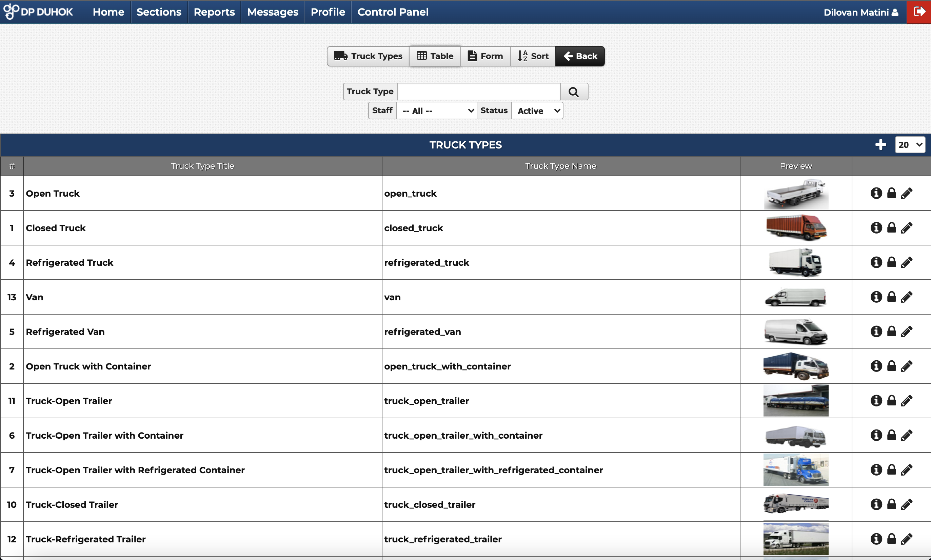Edit the Closed Truck entry
Image resolution: width=931 pixels, height=560 pixels.
[x=907, y=227]
